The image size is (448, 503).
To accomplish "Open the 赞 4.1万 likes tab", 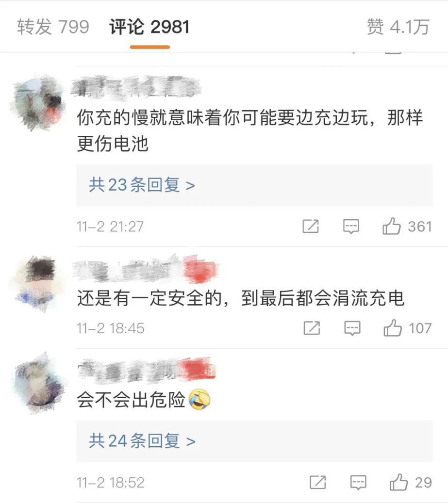I will [398, 27].
